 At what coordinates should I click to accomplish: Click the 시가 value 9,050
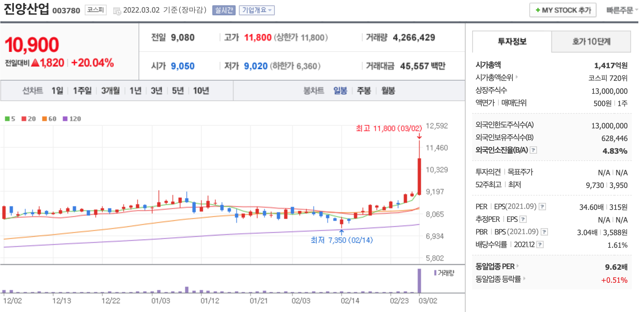pyautogui.click(x=183, y=66)
